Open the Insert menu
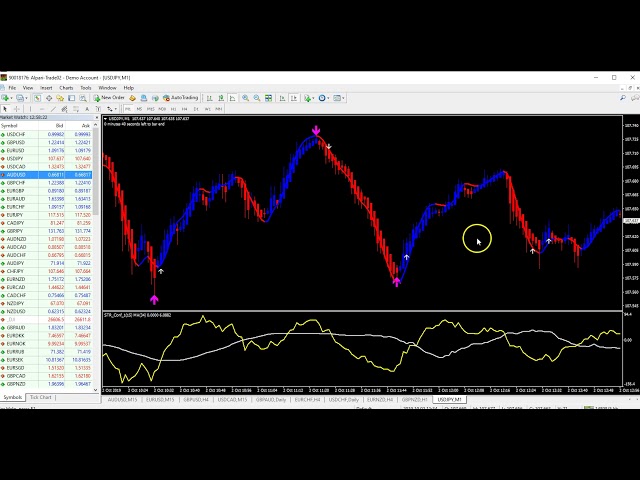Image resolution: width=640 pixels, height=480 pixels. (x=46, y=88)
